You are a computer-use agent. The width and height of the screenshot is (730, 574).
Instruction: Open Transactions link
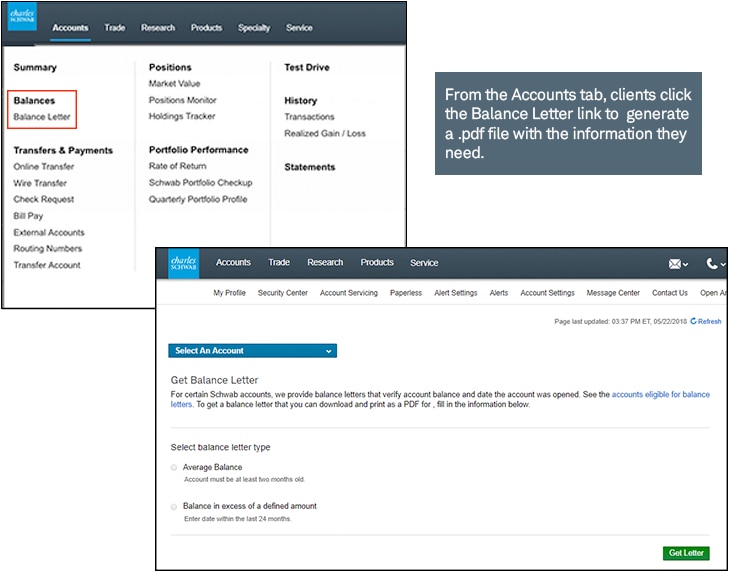309,117
